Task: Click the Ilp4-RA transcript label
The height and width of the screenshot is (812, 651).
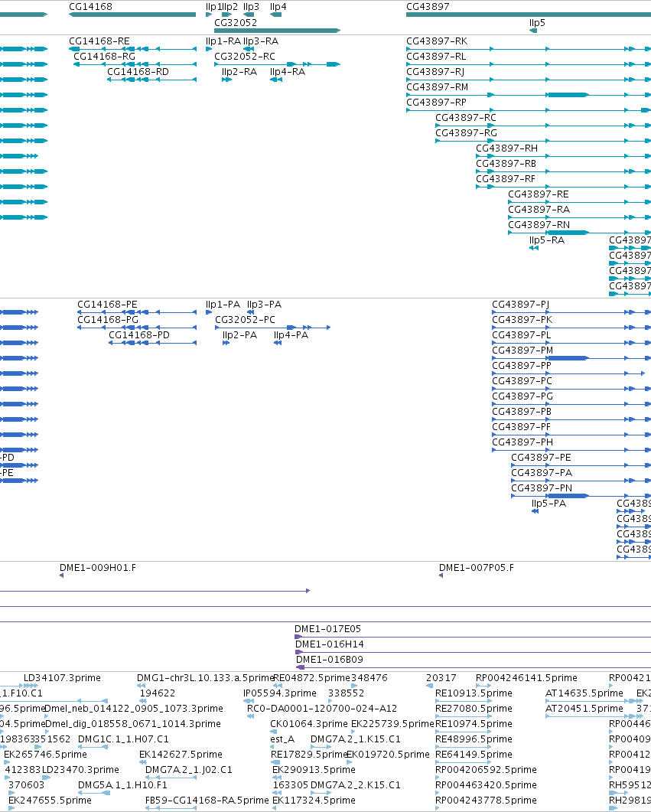Action: point(288,72)
